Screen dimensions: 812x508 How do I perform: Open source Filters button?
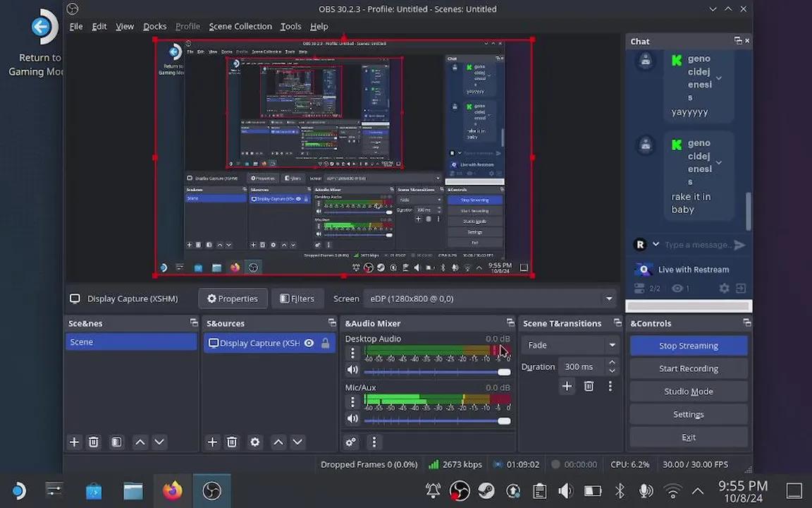297,298
